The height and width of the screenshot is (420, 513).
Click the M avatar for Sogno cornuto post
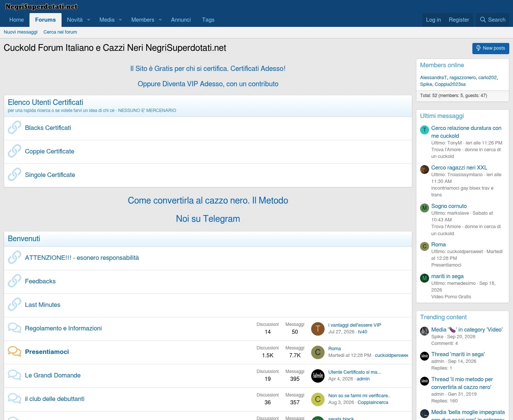pos(425,208)
